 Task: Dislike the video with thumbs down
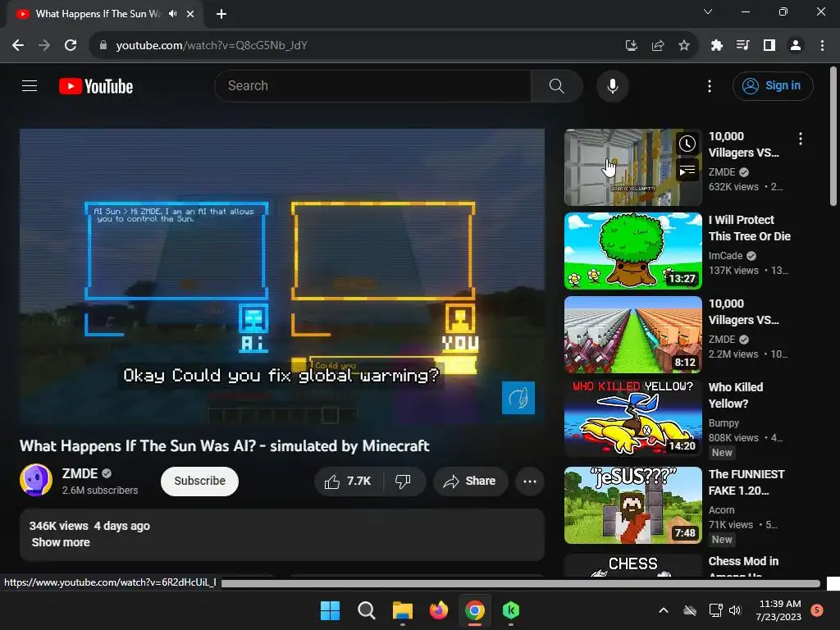[404, 481]
